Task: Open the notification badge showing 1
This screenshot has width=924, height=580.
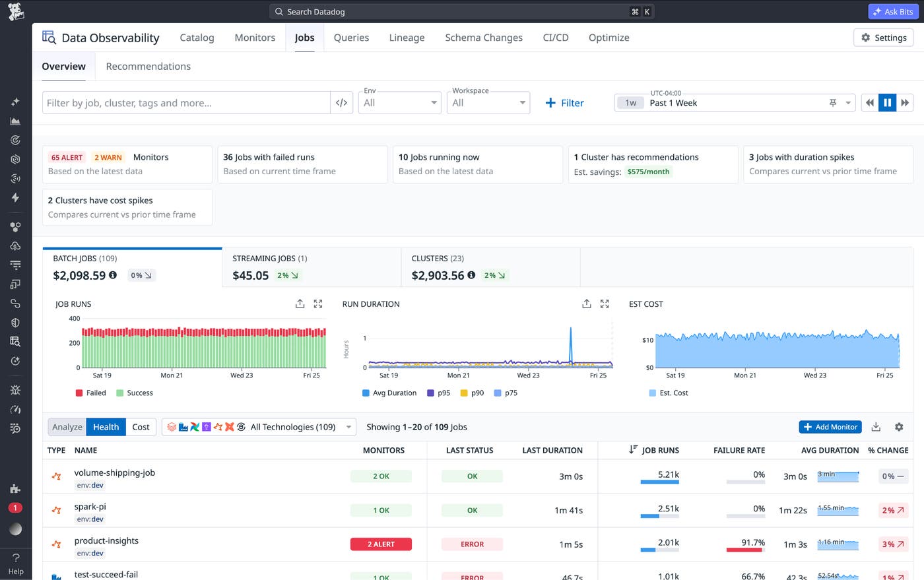Action: (x=15, y=507)
